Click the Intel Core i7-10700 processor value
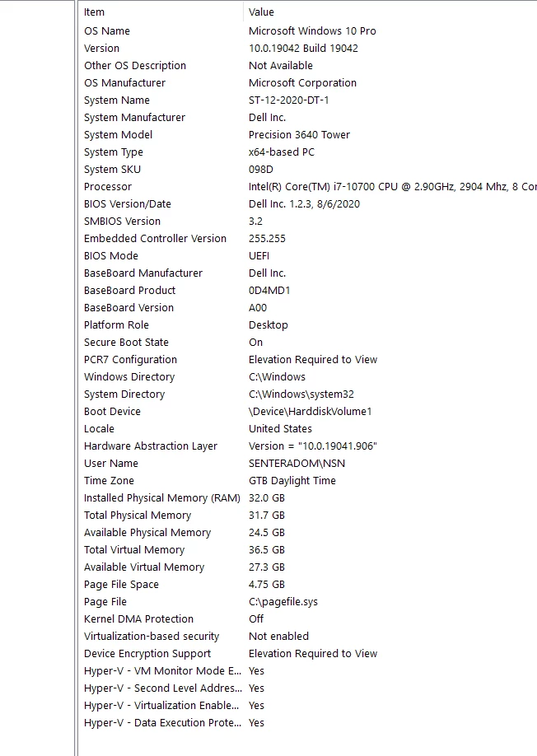This screenshot has width=537, height=756. point(392,187)
